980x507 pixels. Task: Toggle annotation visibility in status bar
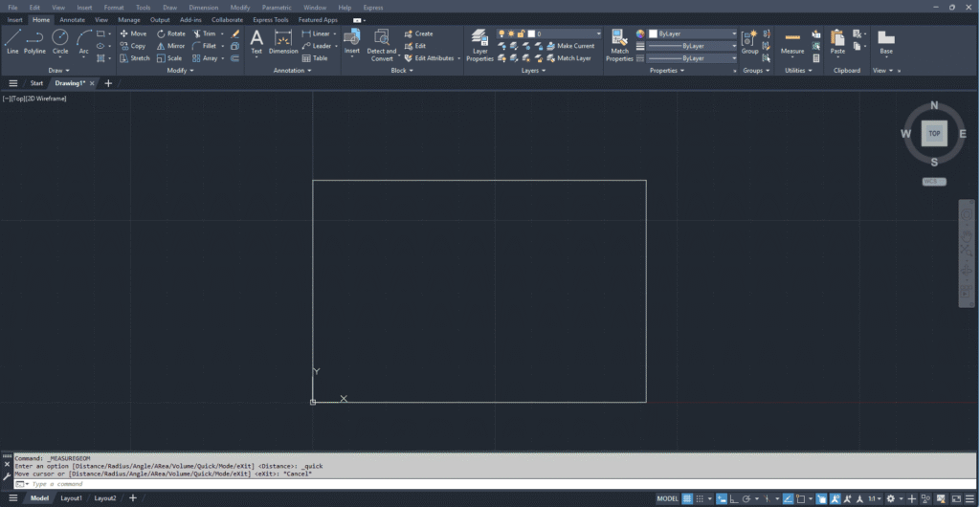(835, 499)
